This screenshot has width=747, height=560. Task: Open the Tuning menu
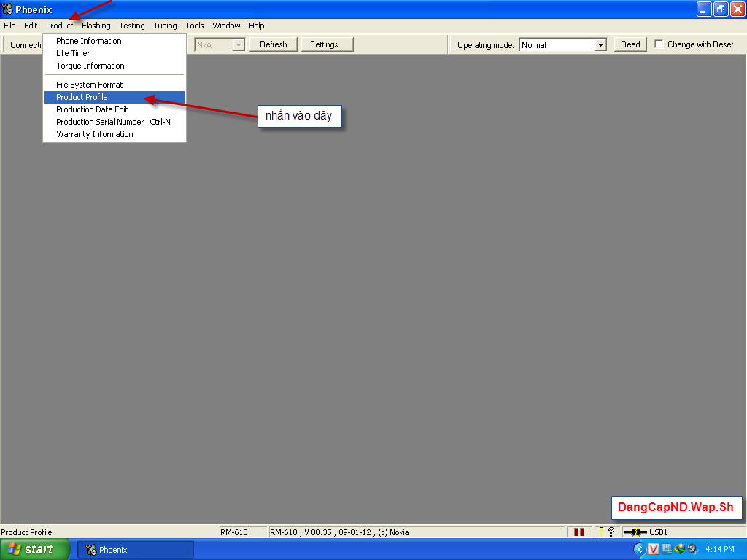(x=165, y=26)
